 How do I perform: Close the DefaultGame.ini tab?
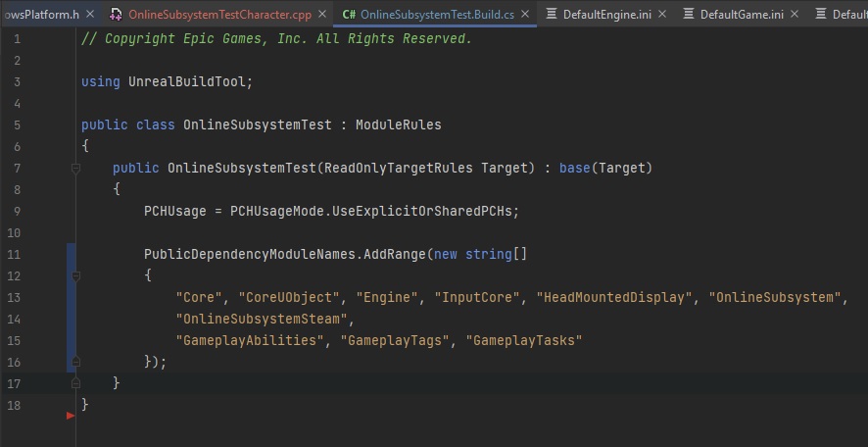tap(794, 15)
